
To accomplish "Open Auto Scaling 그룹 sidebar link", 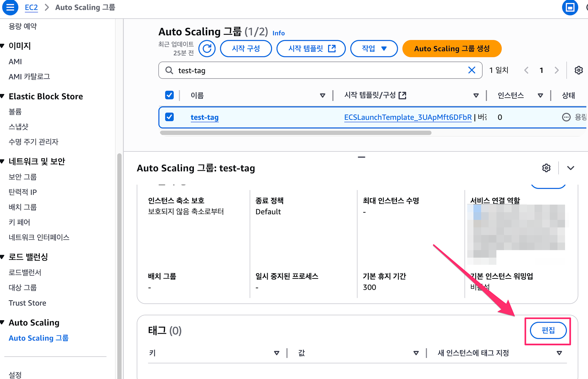I will coord(39,338).
